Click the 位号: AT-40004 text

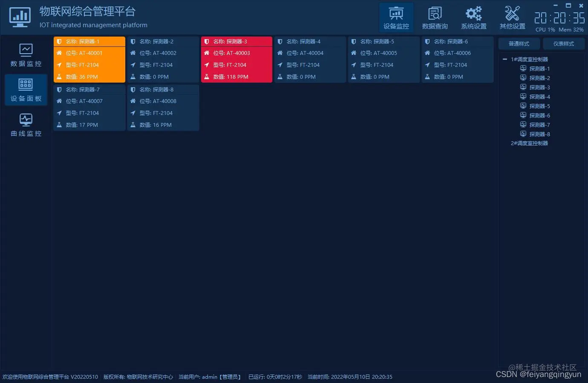[x=305, y=53]
